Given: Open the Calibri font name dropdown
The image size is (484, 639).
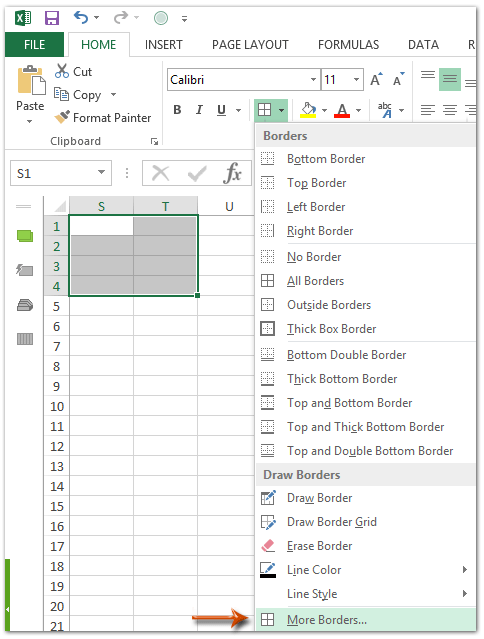Looking at the screenshot, I should coord(313,79).
